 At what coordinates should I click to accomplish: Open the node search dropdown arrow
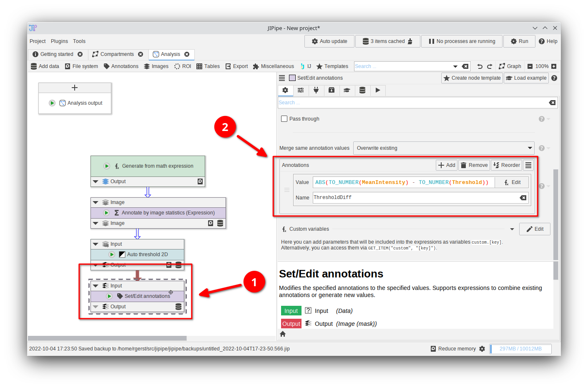pyautogui.click(x=455, y=66)
